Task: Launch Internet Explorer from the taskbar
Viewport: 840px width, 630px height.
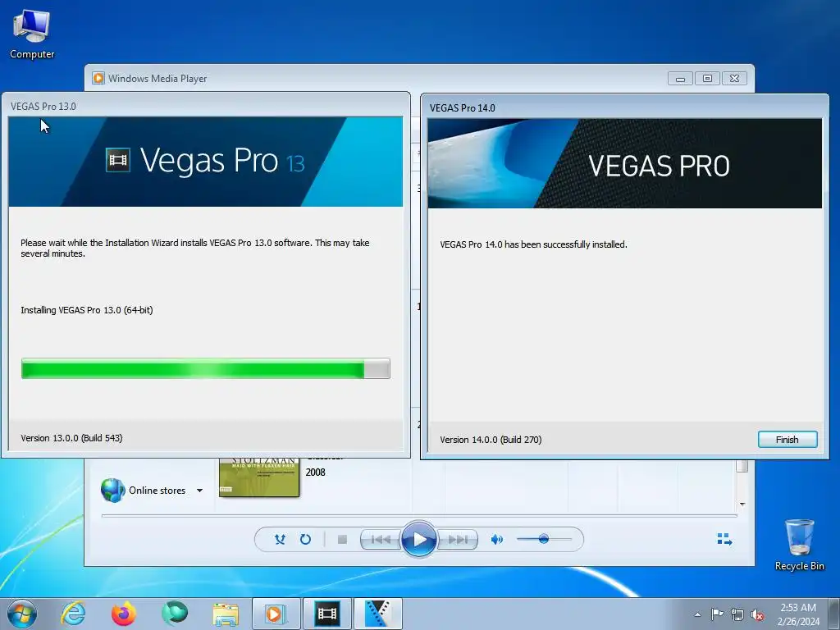Action: click(73, 614)
